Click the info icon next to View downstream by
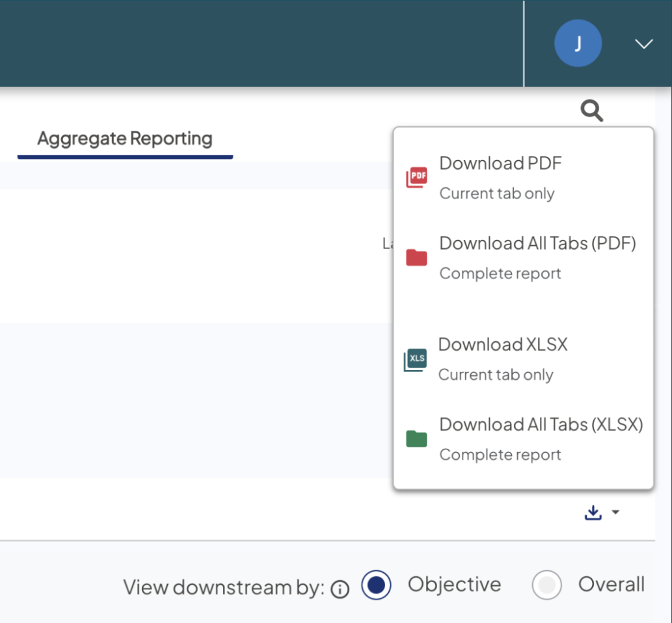The height and width of the screenshot is (623, 672). pyautogui.click(x=340, y=588)
